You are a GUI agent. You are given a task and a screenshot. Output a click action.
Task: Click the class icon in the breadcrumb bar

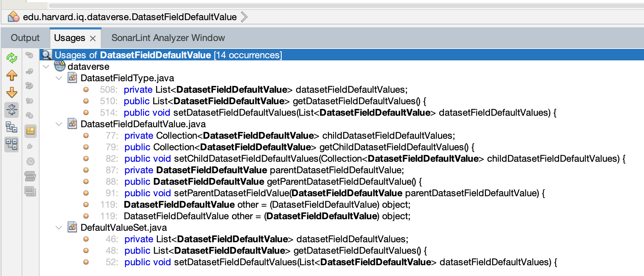(13, 17)
